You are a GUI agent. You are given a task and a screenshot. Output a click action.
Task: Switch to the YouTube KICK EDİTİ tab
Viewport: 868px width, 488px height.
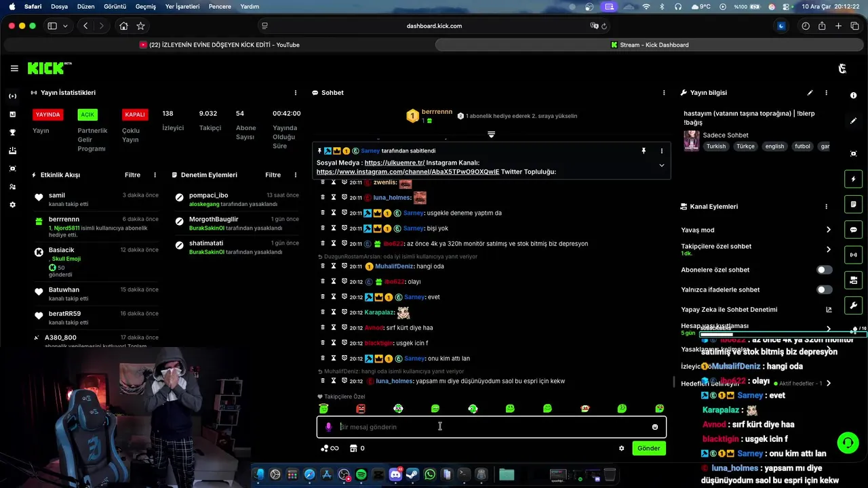(x=219, y=45)
